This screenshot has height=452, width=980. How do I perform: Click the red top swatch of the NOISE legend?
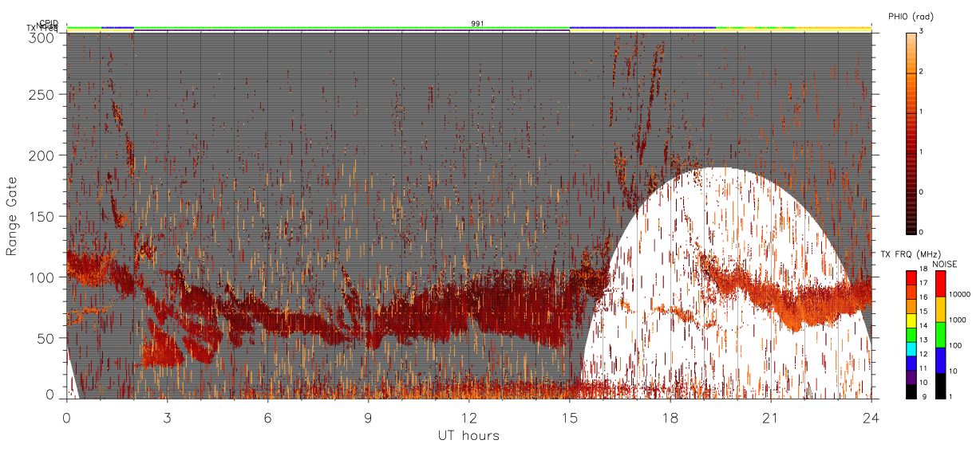(x=940, y=284)
